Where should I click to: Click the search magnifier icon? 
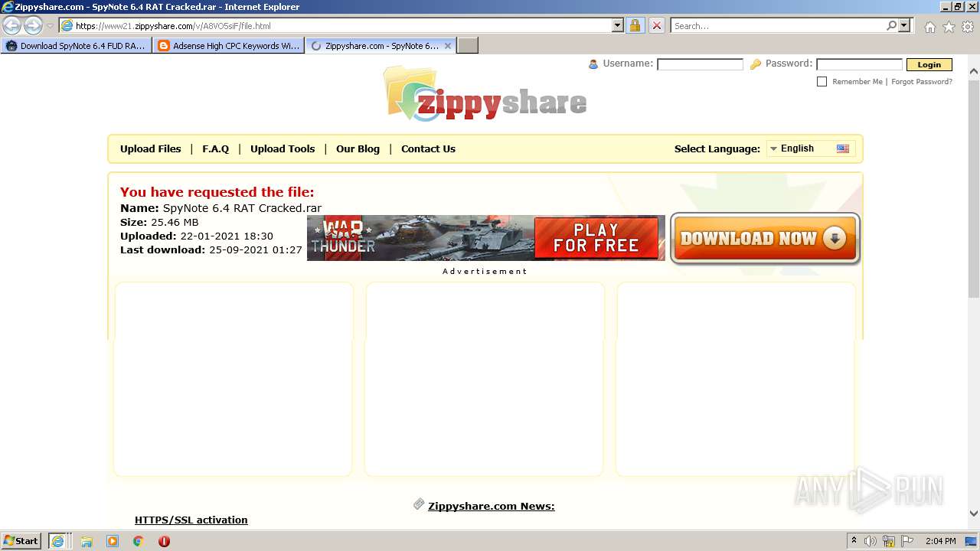tap(891, 25)
